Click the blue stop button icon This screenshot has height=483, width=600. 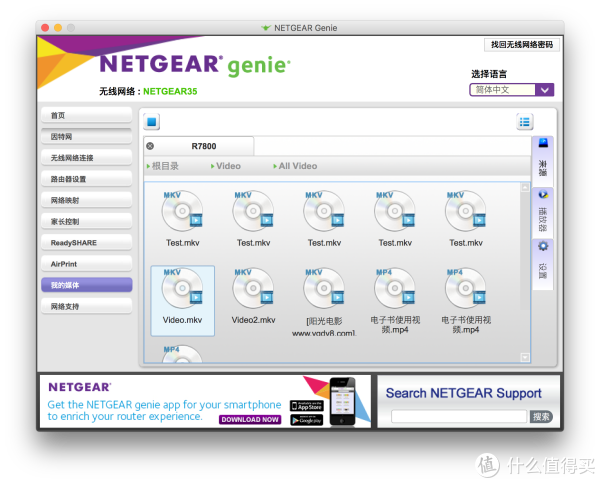point(152,122)
